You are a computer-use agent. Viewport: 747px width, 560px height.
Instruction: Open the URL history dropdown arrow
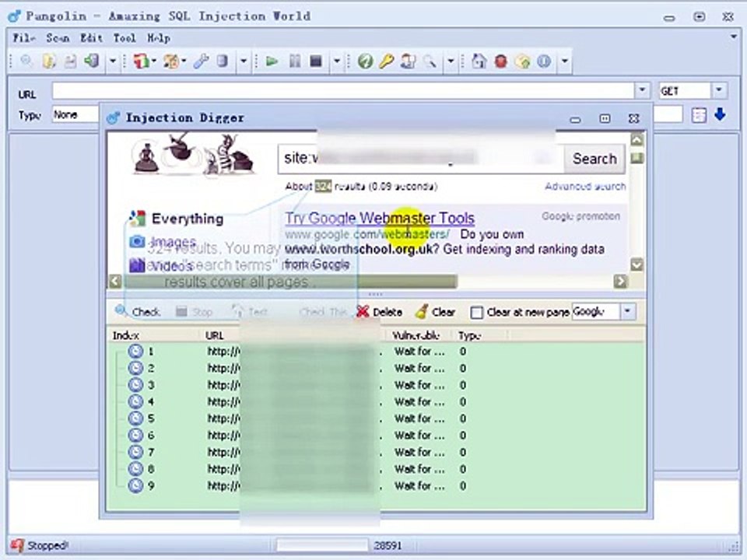[642, 90]
